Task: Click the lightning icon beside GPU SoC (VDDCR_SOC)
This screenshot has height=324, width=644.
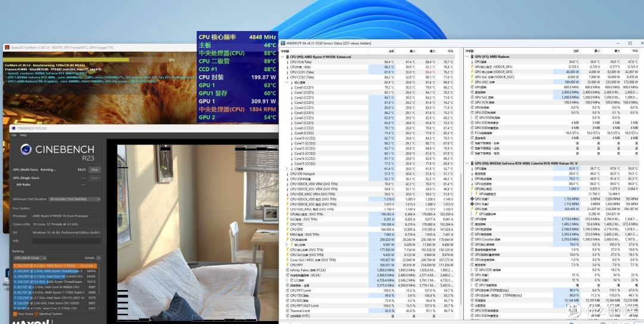Action: tap(472, 77)
